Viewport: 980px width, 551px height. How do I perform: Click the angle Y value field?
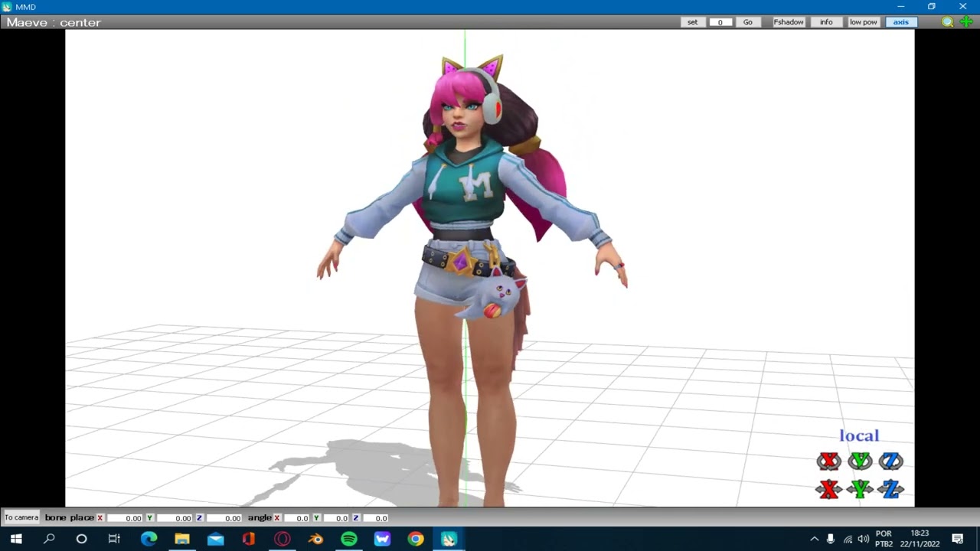[335, 518]
